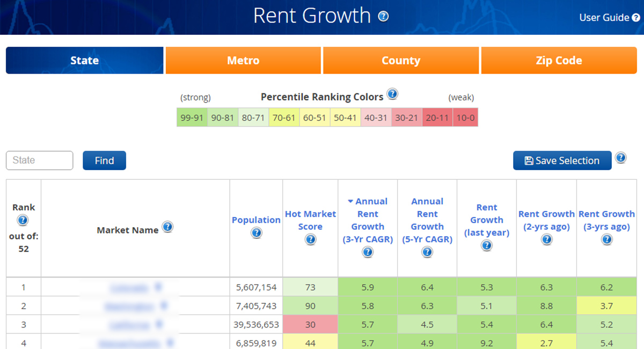Switch to the Zip Code tab
The image size is (644, 349).
[x=559, y=60]
